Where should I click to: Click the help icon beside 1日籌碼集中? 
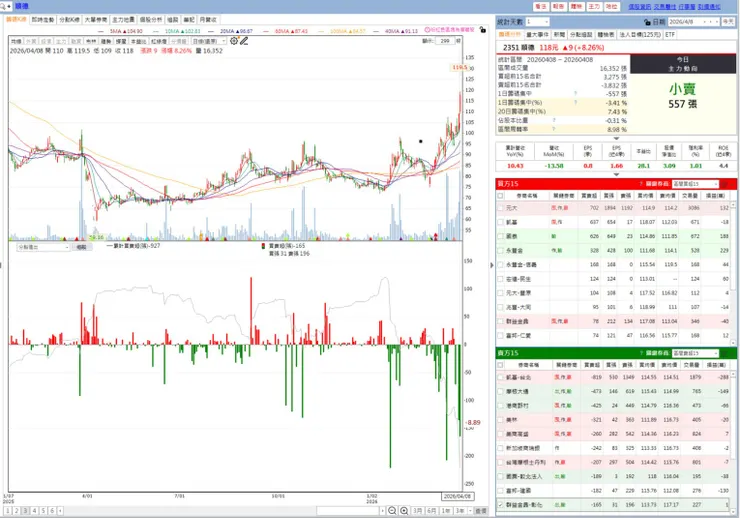point(575,93)
